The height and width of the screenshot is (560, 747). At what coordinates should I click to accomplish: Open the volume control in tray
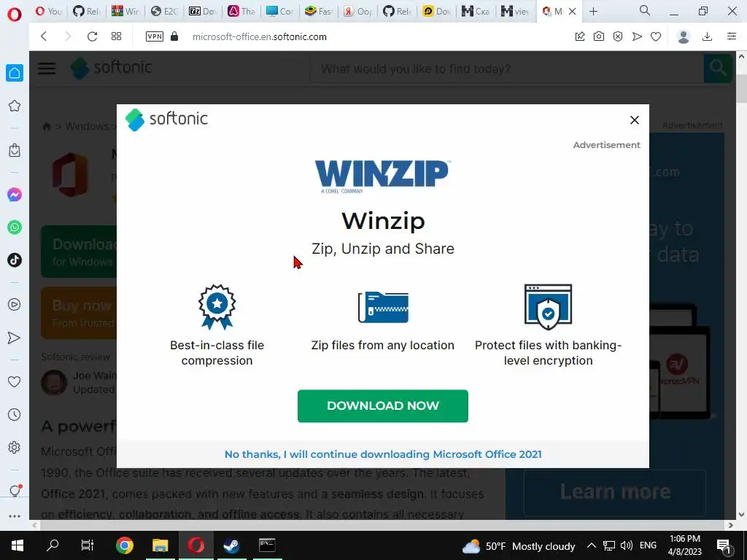tap(627, 545)
